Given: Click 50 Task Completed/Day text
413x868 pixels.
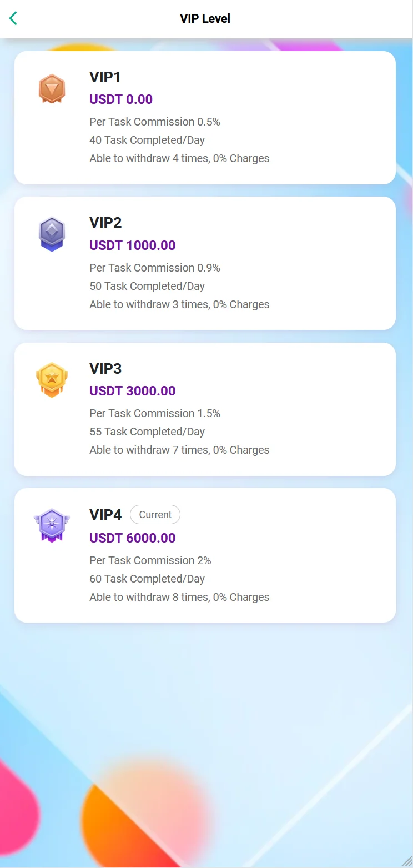Looking at the screenshot, I should tap(147, 286).
